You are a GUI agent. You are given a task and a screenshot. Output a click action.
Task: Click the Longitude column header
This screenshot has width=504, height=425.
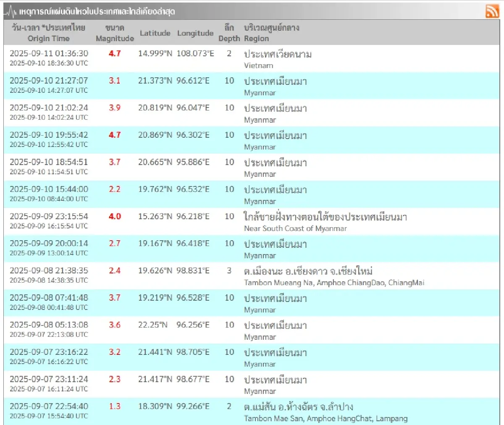tap(195, 34)
